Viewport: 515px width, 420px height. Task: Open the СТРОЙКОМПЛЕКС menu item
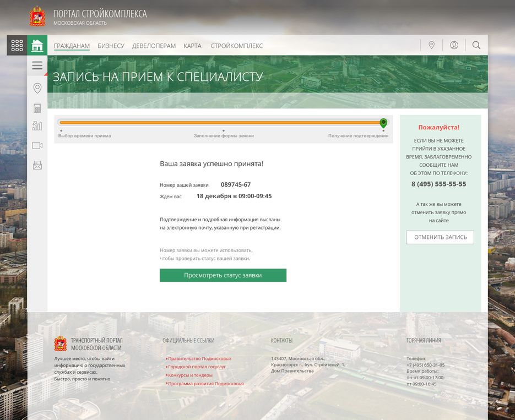236,46
